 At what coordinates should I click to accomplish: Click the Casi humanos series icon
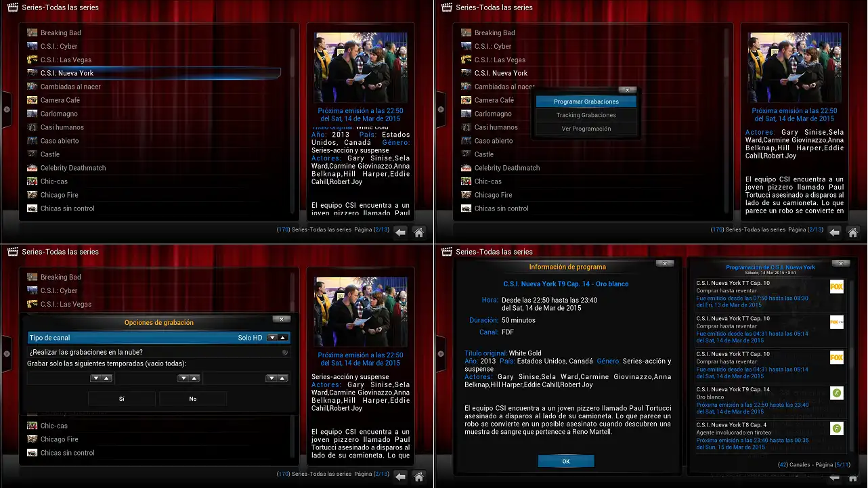(32, 127)
